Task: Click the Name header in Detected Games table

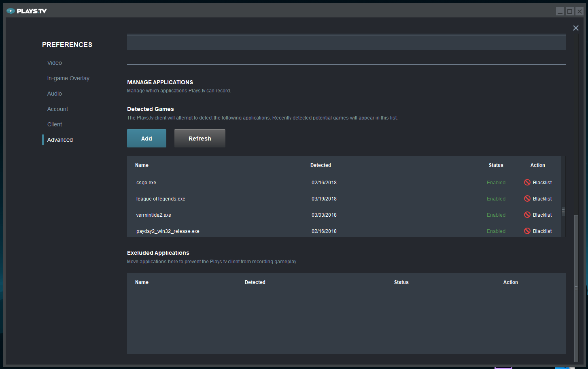Action: pos(142,165)
